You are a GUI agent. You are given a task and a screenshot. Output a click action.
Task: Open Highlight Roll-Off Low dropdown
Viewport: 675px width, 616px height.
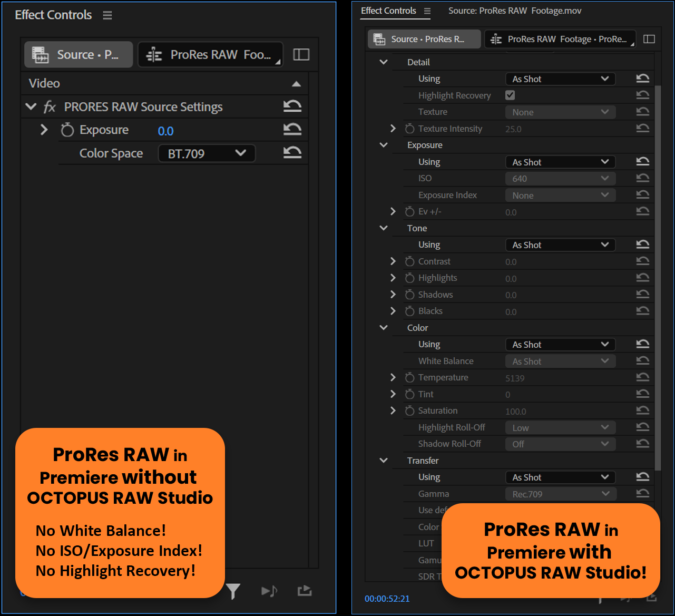click(561, 428)
